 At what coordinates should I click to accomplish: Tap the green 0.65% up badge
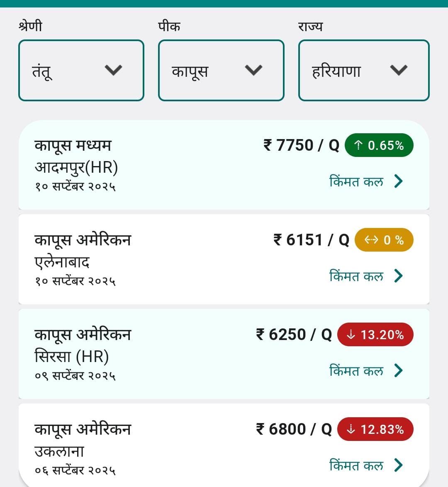379,145
